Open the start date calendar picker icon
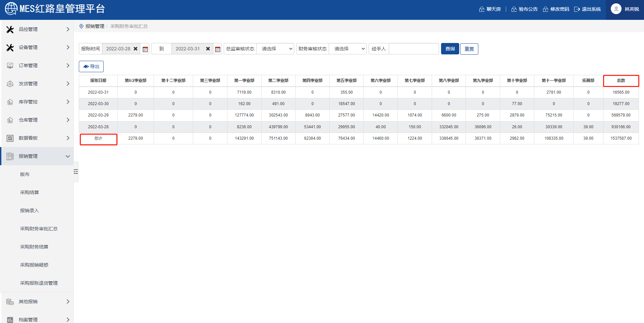644x323 pixels. (x=145, y=49)
